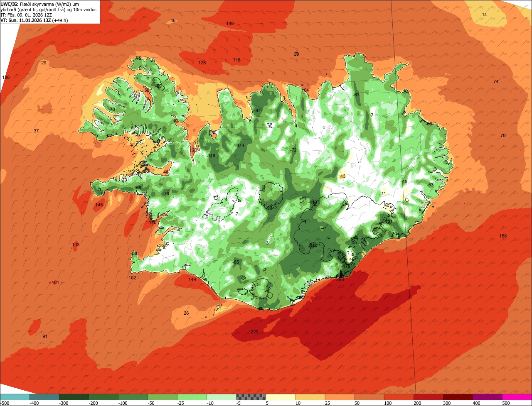Image resolution: width=532 pixels, height=406 pixels.
Task: Select the land value -87
Action: pyautogui.click(x=258, y=110)
